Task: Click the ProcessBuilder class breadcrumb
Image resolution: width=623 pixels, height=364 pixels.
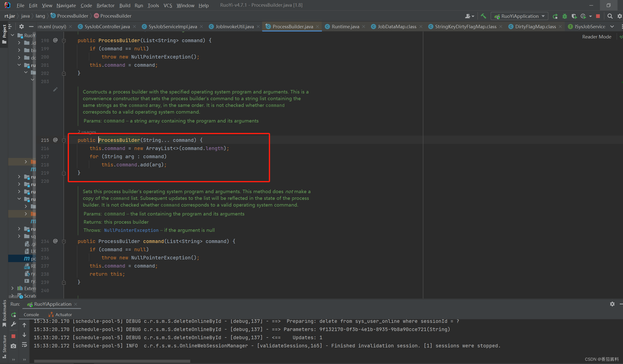Action: tap(70, 16)
